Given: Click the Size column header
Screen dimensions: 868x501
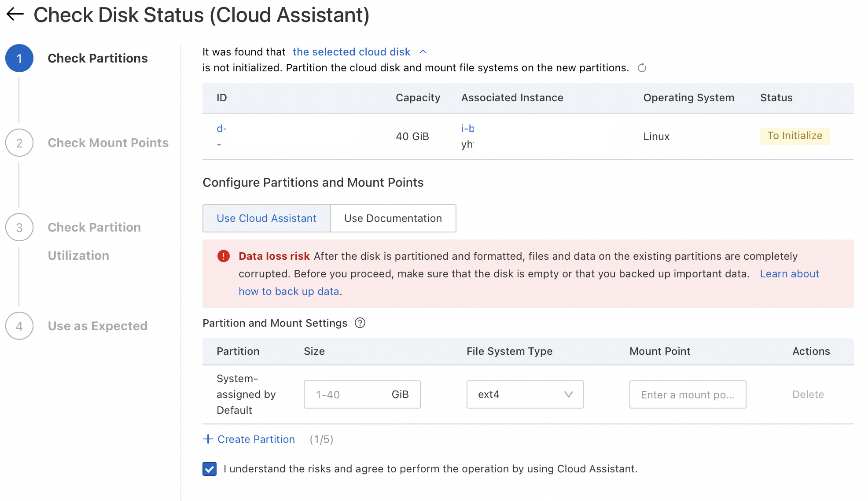Looking at the screenshot, I should click(314, 351).
